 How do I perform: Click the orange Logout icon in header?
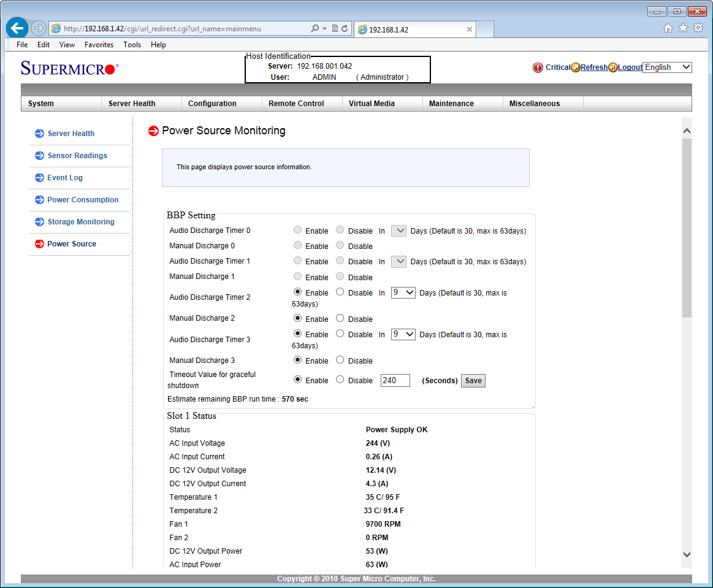pos(613,67)
